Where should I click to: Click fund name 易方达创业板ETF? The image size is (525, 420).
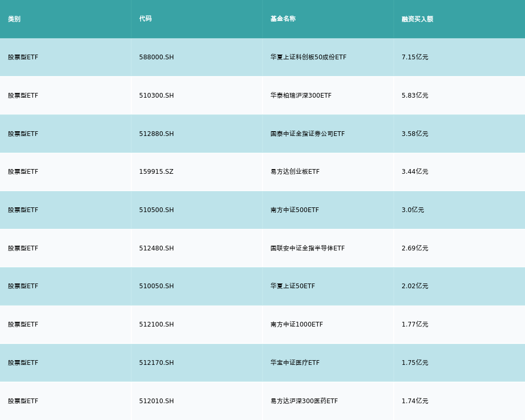pyautogui.click(x=295, y=172)
